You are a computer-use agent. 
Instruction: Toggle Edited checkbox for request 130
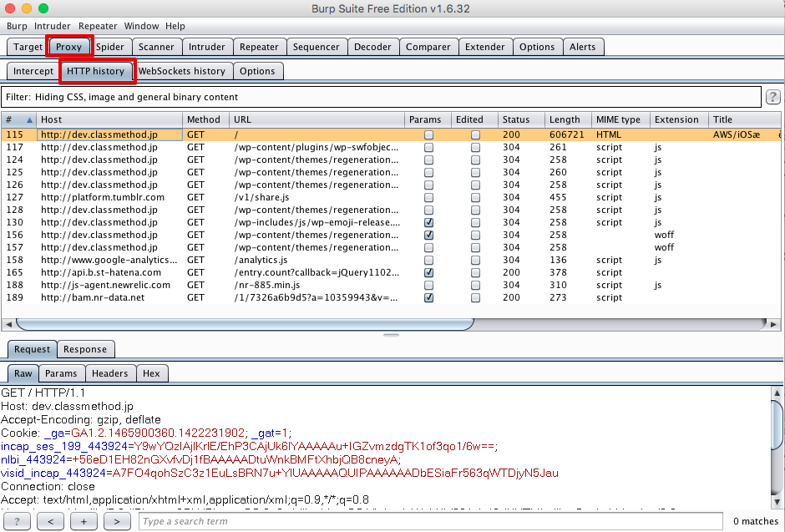pos(475,222)
